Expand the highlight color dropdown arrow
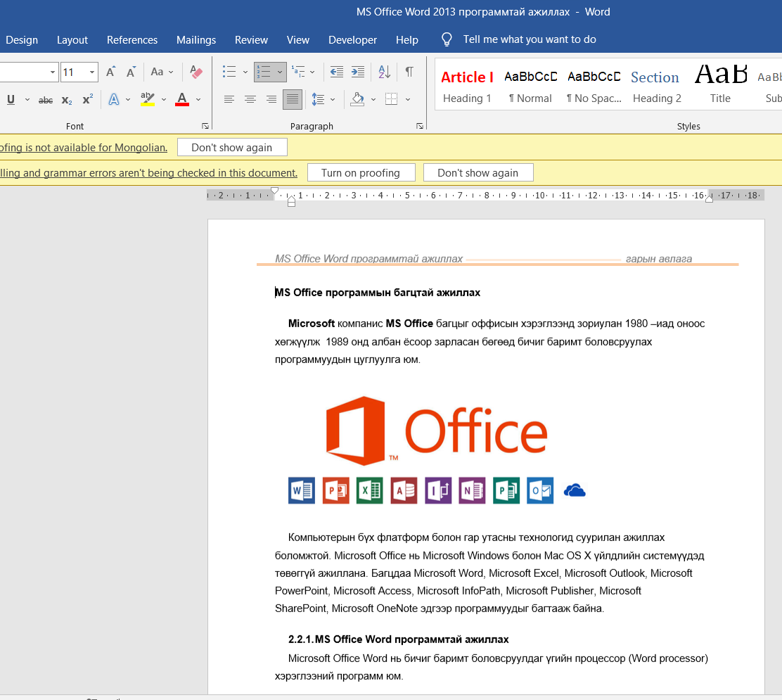 (164, 99)
